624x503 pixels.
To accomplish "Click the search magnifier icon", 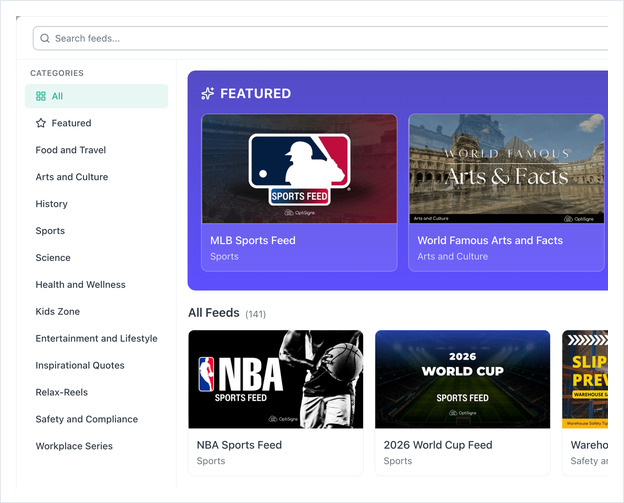I will click(45, 38).
